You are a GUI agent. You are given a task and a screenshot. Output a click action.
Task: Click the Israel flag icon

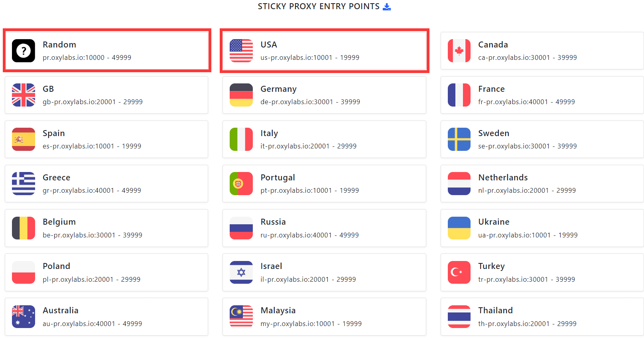point(241,272)
